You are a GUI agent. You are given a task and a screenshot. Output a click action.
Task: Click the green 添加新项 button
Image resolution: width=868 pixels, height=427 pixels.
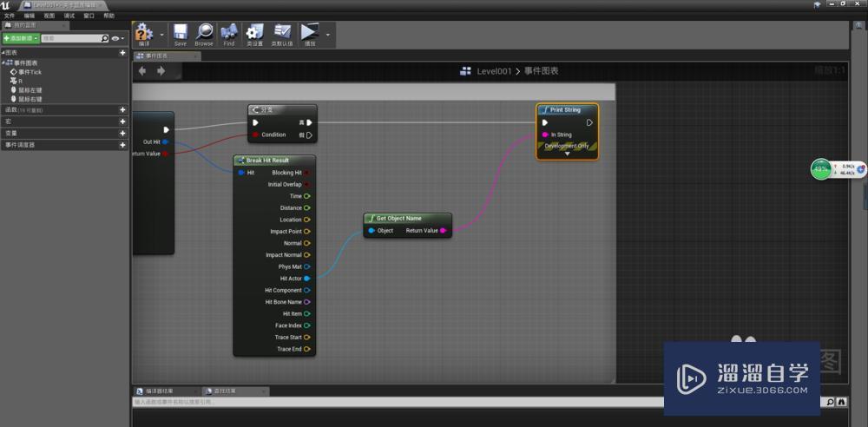[x=21, y=38]
